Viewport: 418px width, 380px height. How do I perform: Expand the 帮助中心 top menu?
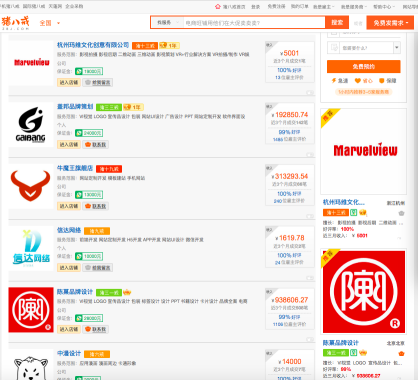pos(384,6)
